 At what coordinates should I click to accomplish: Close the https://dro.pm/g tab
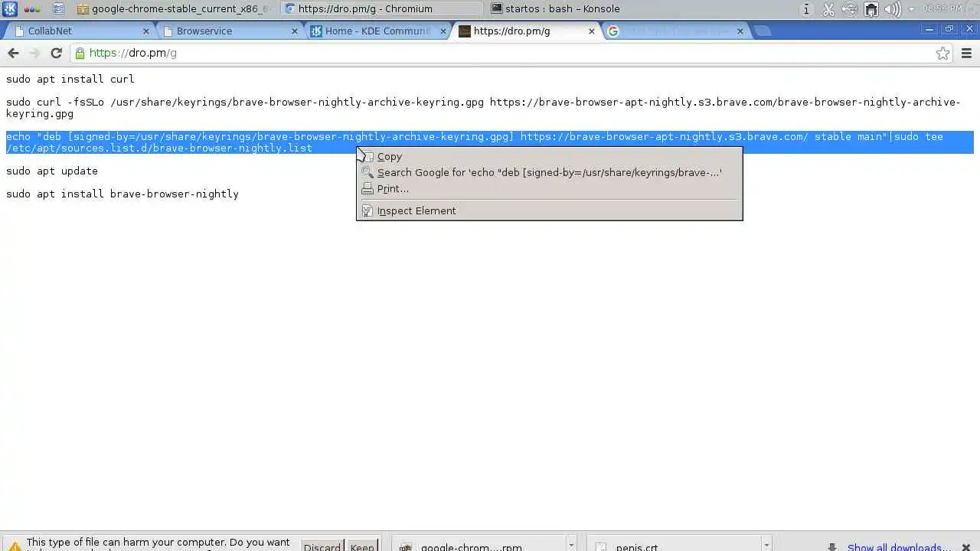pos(592,31)
